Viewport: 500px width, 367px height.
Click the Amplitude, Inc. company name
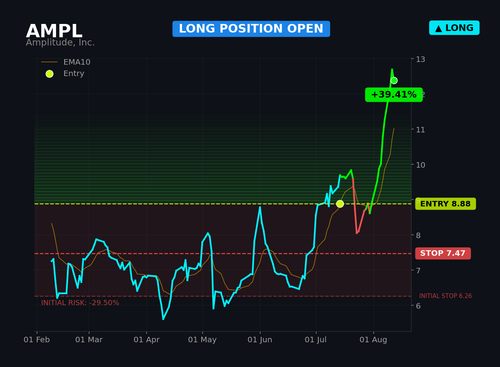tap(60, 43)
